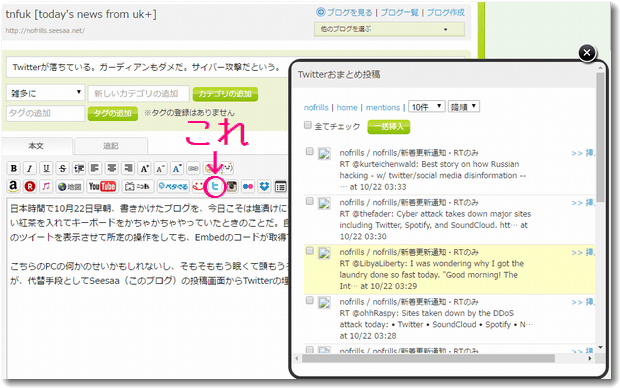Click the circled Twitter icon
Viewport: 620px width, 388px height.
coord(215,186)
